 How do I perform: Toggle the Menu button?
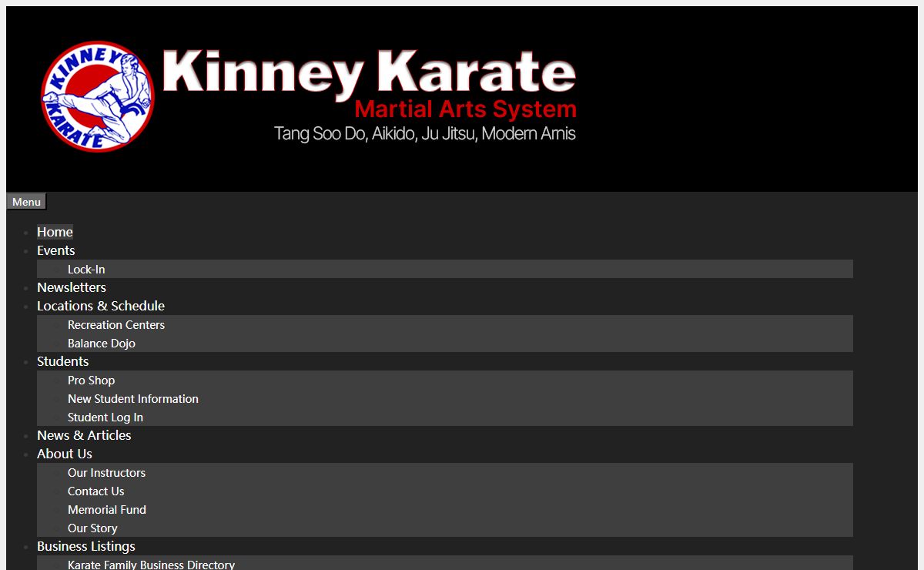tap(26, 202)
